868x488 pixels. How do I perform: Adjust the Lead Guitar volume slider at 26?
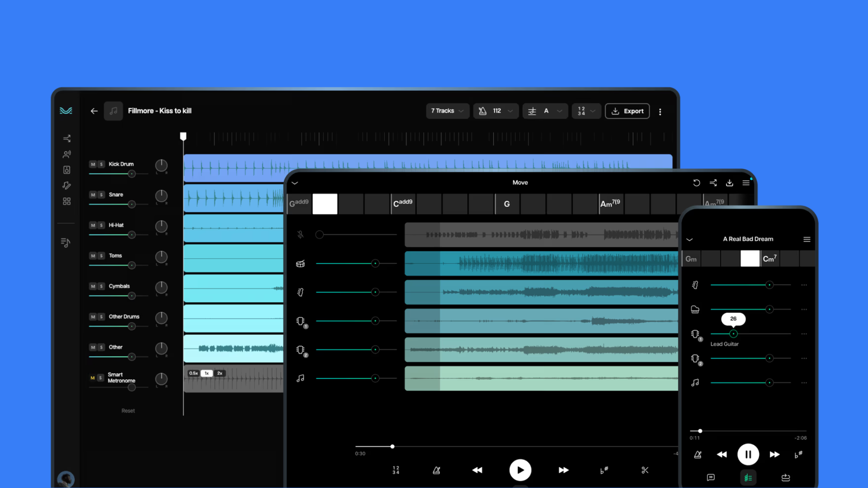pos(750,334)
